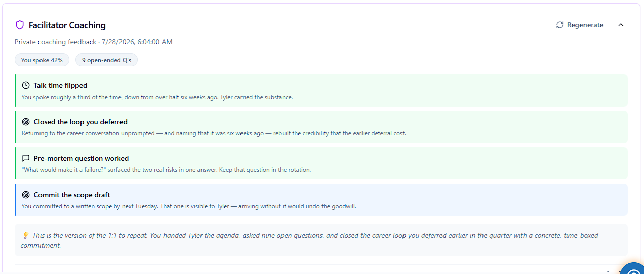Click the lightbulb icon in the summary note
The width and height of the screenshot is (644, 274).
pos(25,235)
